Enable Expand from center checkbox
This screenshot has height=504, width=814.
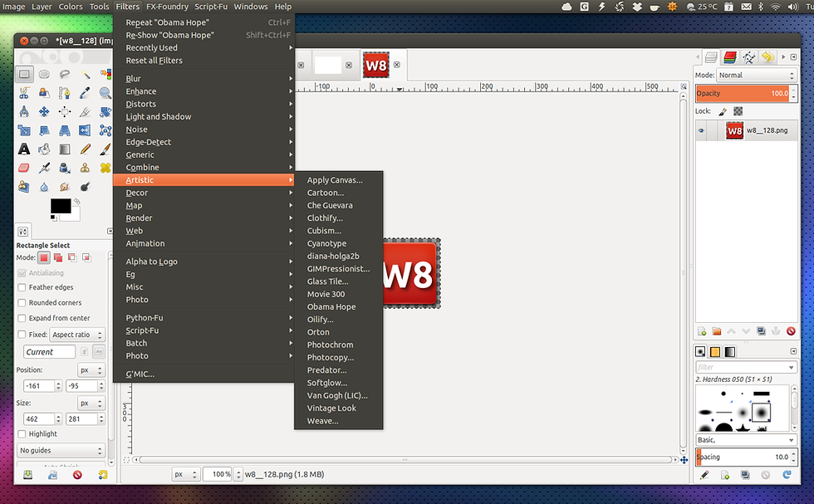(x=22, y=318)
